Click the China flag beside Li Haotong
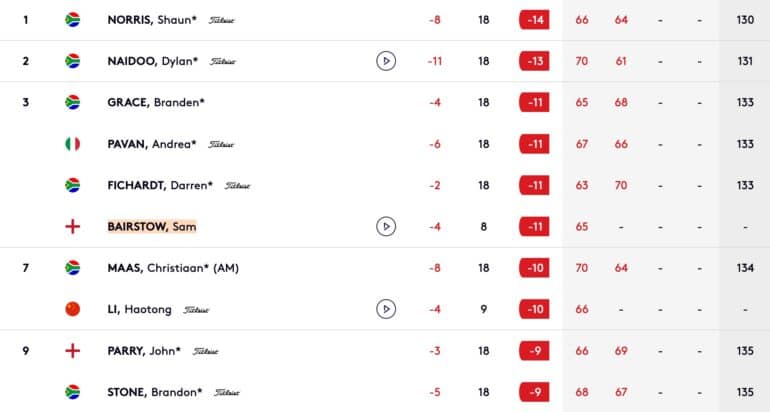The height and width of the screenshot is (412, 770). tap(73, 309)
